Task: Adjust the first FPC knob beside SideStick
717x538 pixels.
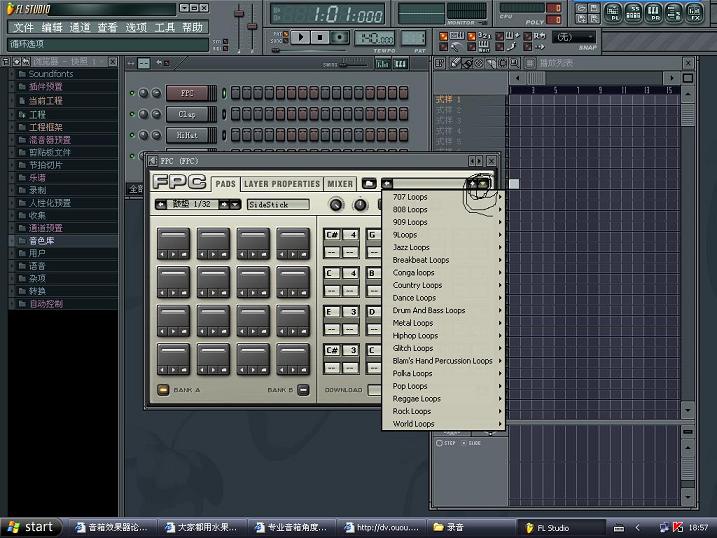Action: [x=335, y=205]
